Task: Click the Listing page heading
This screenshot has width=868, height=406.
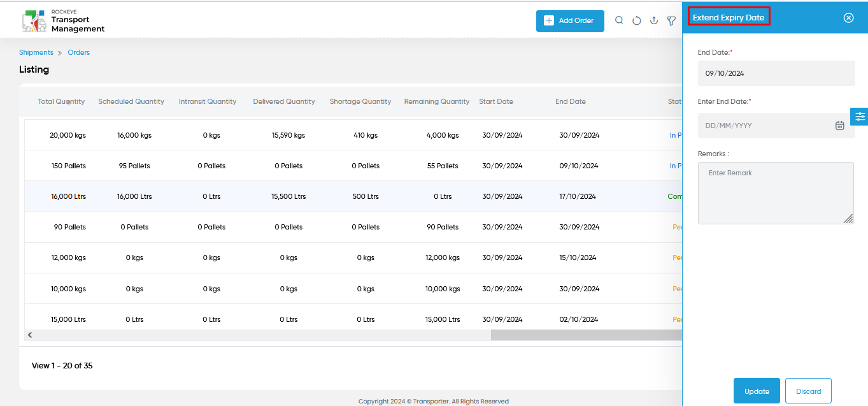Action: click(x=34, y=69)
